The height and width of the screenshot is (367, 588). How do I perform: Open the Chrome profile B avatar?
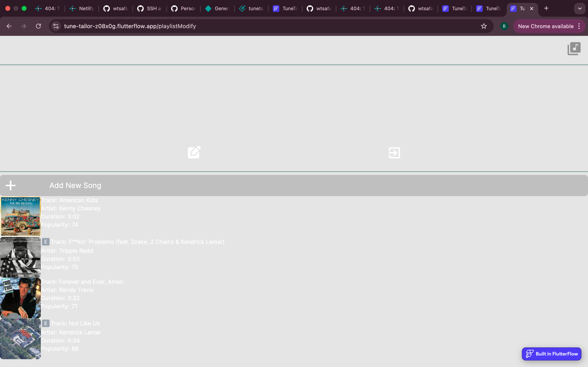click(504, 26)
